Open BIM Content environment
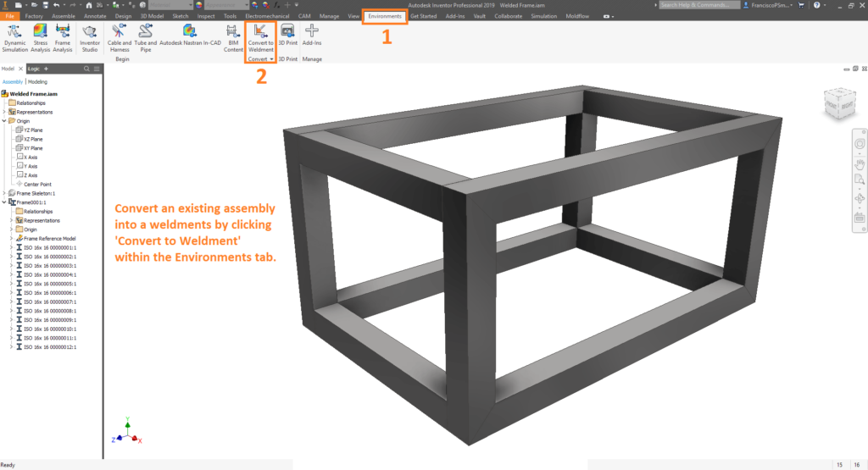Screen dimensions: 868x470 point(233,38)
